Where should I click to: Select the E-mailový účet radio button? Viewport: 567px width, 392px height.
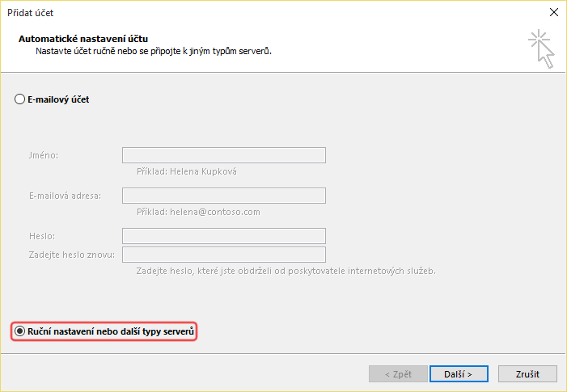click(x=20, y=99)
